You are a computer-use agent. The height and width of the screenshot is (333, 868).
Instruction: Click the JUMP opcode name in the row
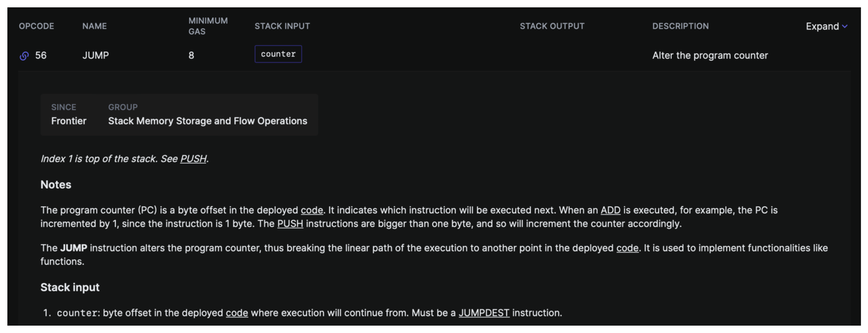pos(95,56)
